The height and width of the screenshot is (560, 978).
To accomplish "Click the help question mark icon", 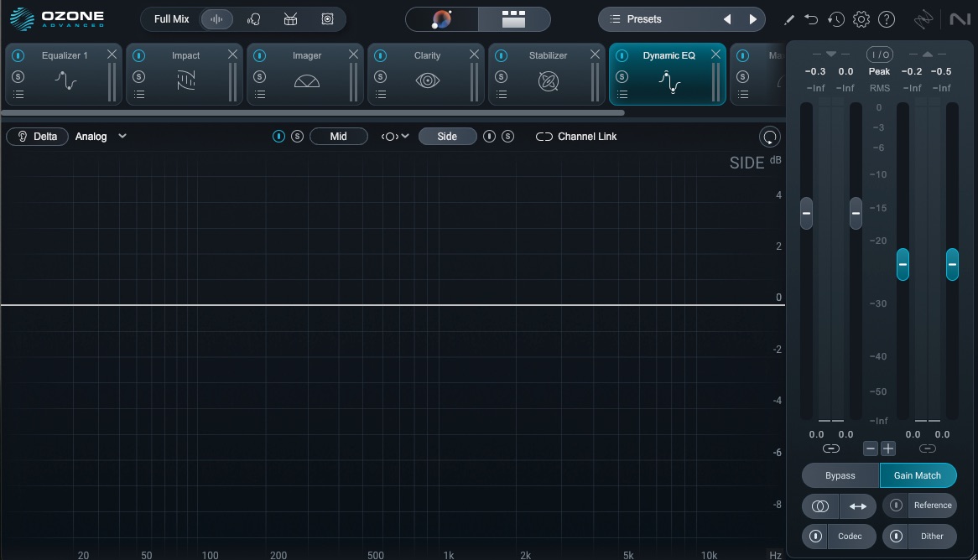I will (x=887, y=19).
